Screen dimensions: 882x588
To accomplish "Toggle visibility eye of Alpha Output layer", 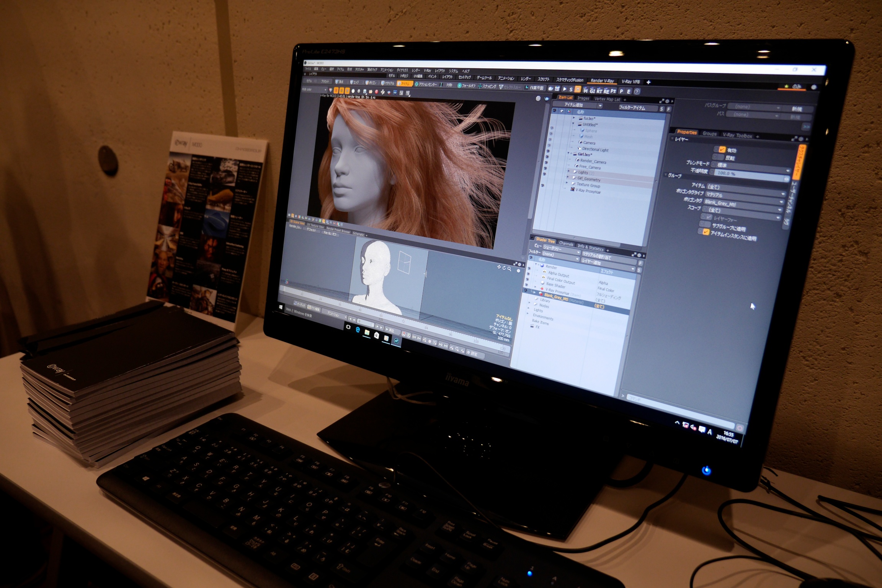I will (x=528, y=268).
